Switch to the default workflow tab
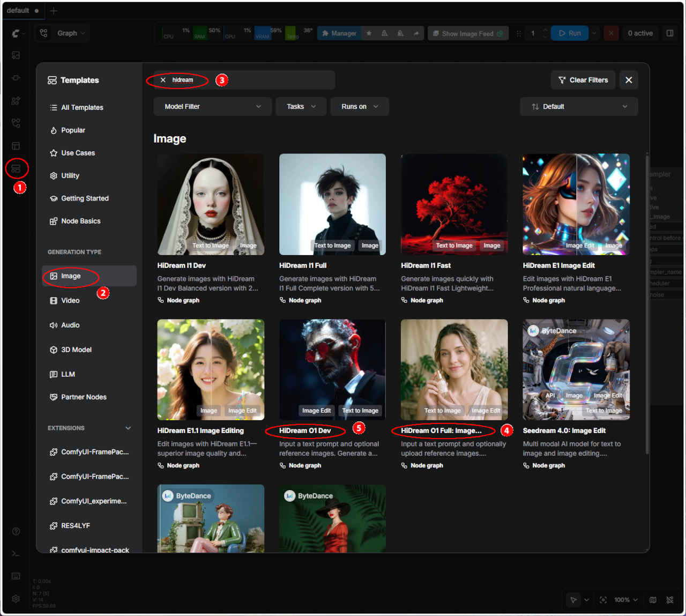Viewport: 686px width, 616px height. (x=23, y=11)
